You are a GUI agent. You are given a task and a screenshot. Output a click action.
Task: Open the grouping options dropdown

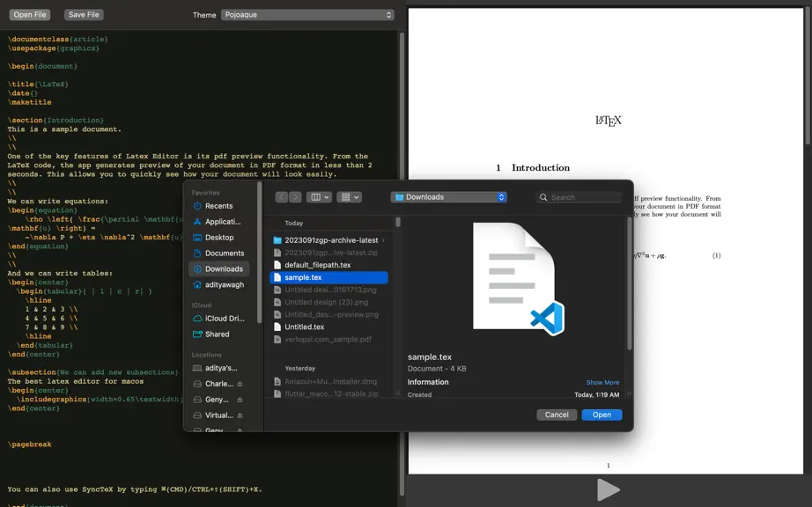[349, 197]
